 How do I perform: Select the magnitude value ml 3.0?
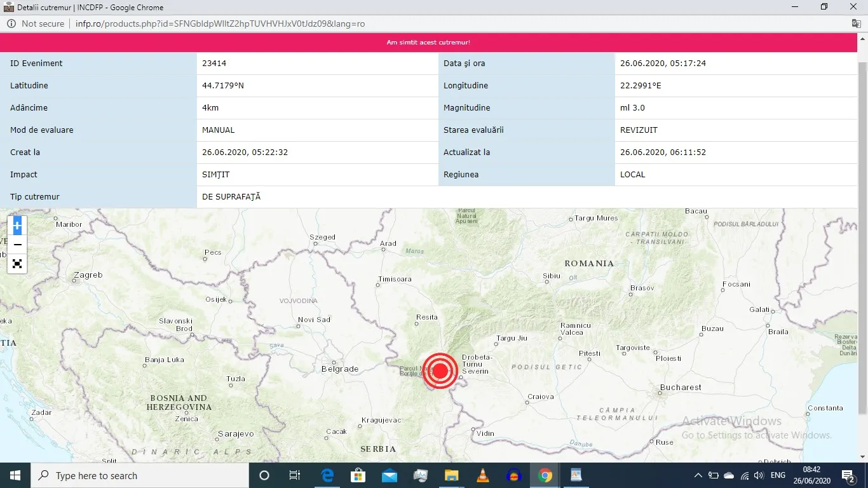pyautogui.click(x=632, y=108)
